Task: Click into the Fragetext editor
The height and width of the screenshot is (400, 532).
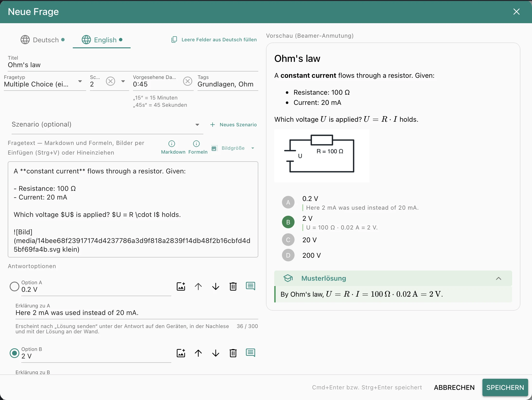Action: pos(133,210)
